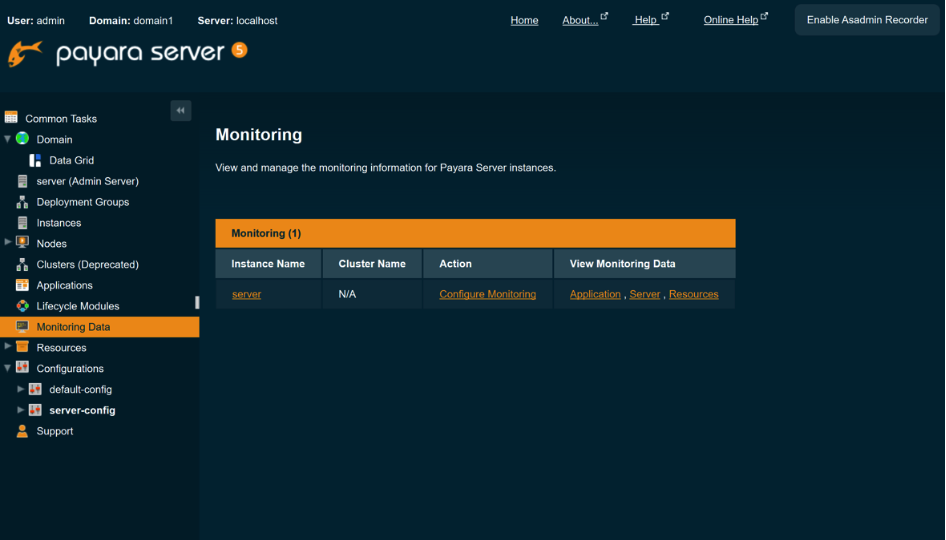
Task: Expand the Nodes tree node
Action: click(x=8, y=243)
